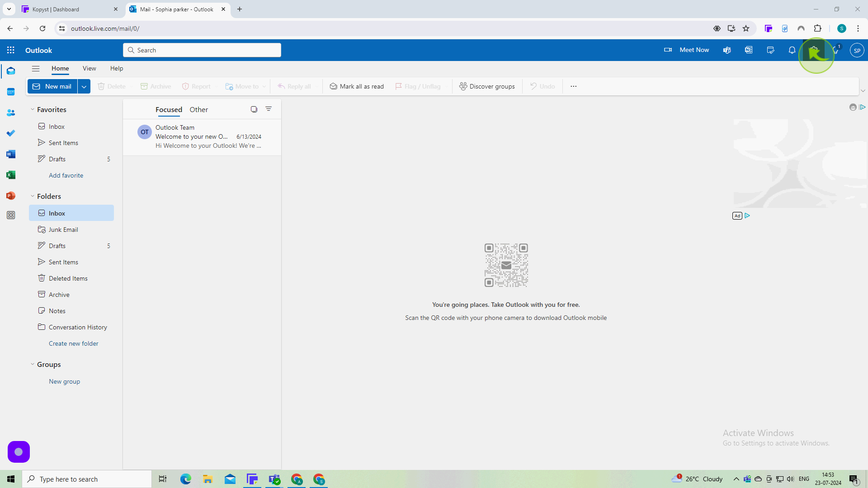Switch to the Other inbox tab

[199, 110]
